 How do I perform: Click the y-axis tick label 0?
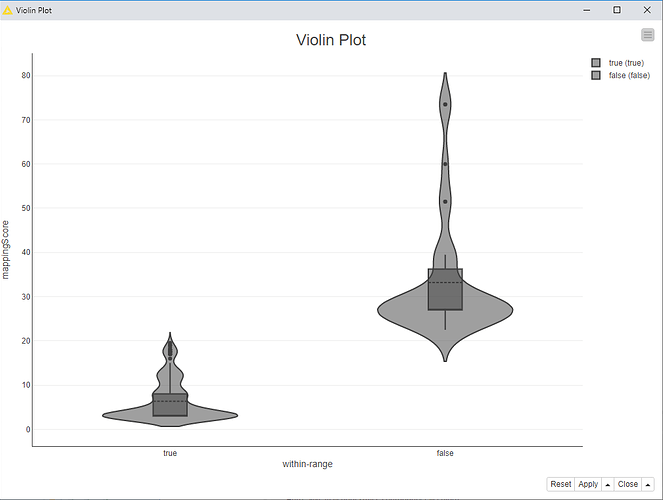(x=28, y=429)
